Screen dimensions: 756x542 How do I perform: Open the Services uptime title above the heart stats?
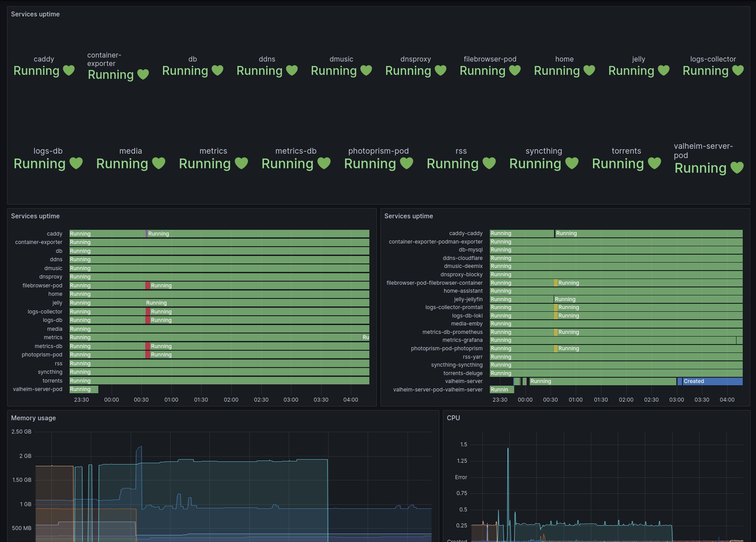(x=35, y=14)
